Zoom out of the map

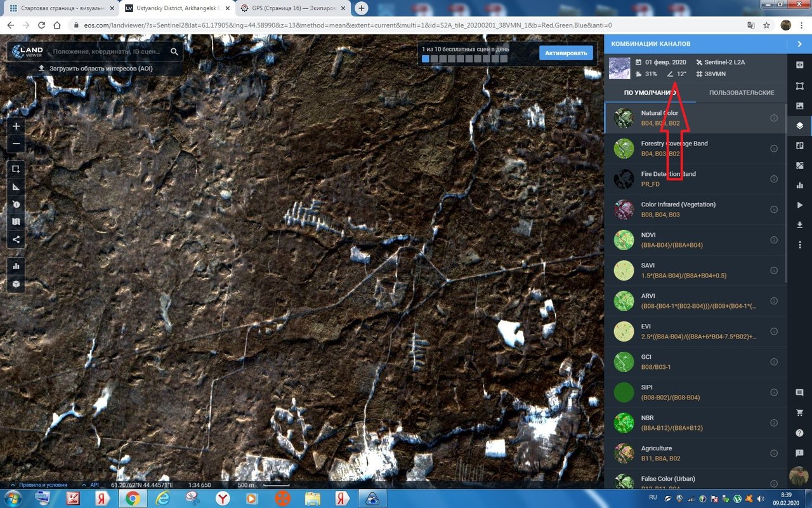[16, 144]
